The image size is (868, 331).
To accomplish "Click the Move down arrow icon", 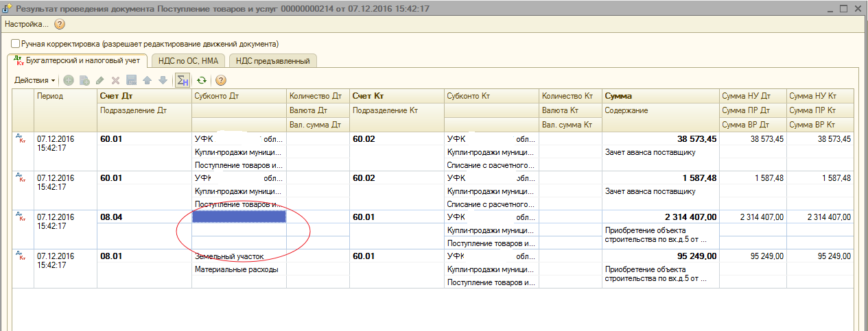I will [163, 80].
